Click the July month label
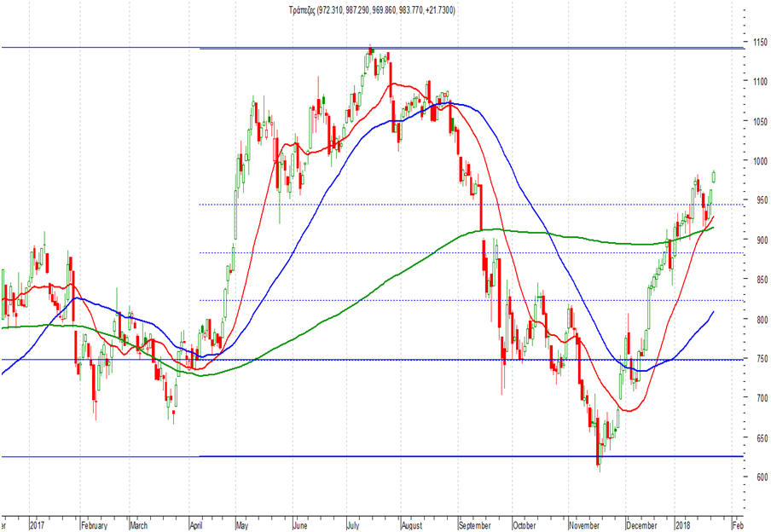This screenshot has height=532, width=771. (352, 526)
